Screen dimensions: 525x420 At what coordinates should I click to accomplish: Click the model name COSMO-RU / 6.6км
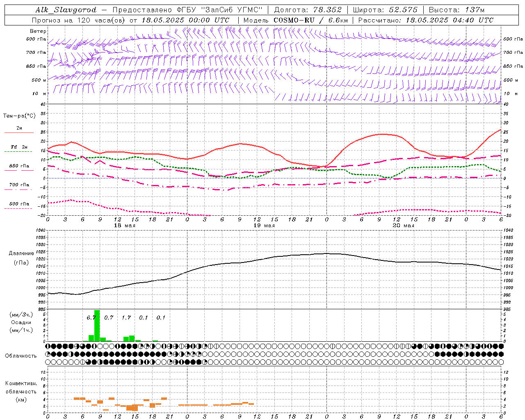click(310, 20)
